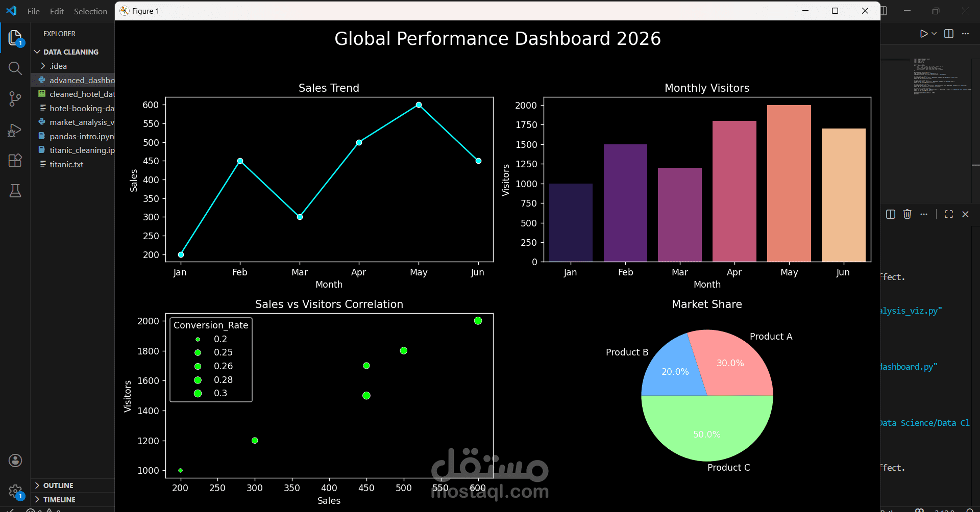
Task: Open the Selection menu
Action: point(90,11)
